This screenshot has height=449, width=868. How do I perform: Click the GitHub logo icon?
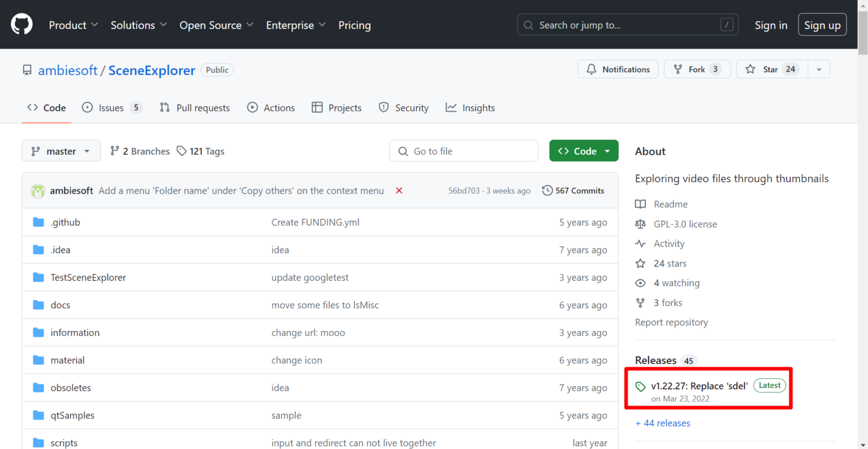[x=21, y=24]
